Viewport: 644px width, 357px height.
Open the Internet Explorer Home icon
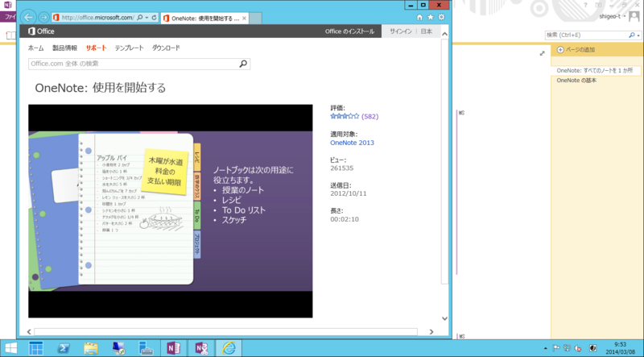click(x=419, y=17)
